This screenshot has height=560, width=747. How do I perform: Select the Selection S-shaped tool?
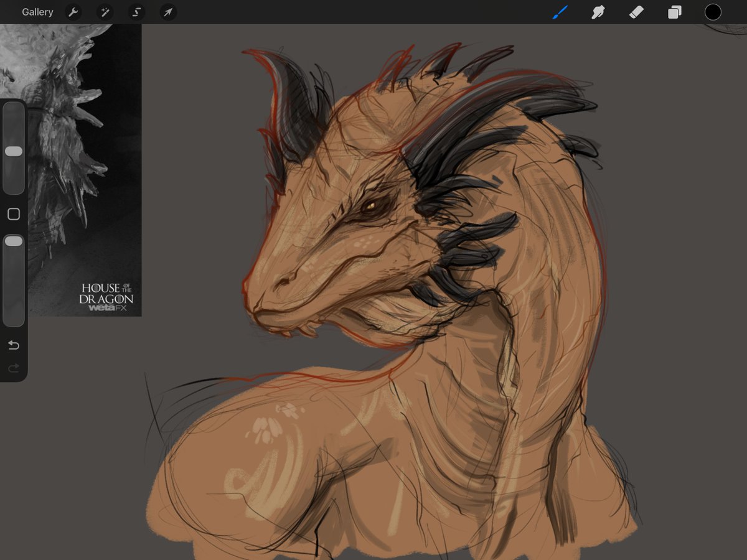[x=136, y=12]
